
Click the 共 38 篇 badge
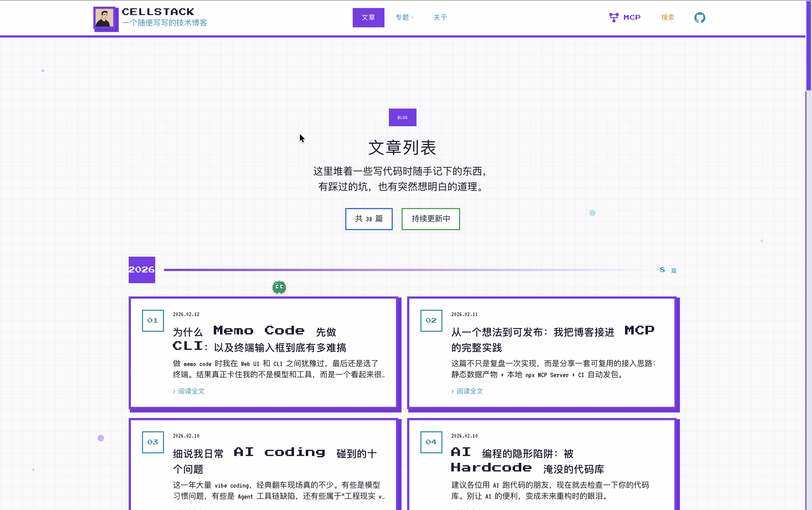(x=368, y=219)
